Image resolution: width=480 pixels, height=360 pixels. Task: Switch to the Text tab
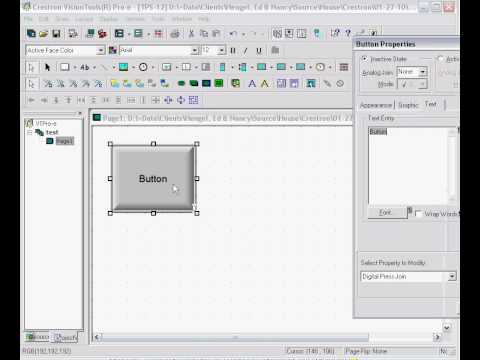point(431,104)
